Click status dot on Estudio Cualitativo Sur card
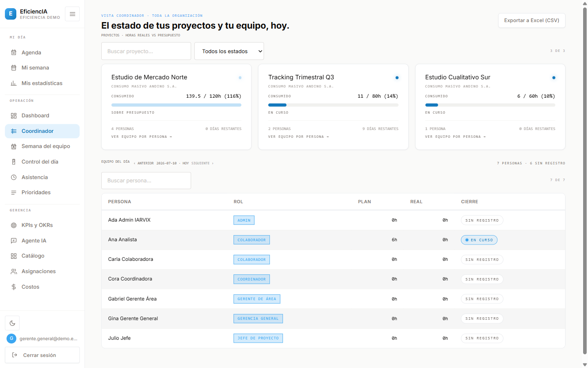The image size is (588, 368). (x=554, y=78)
